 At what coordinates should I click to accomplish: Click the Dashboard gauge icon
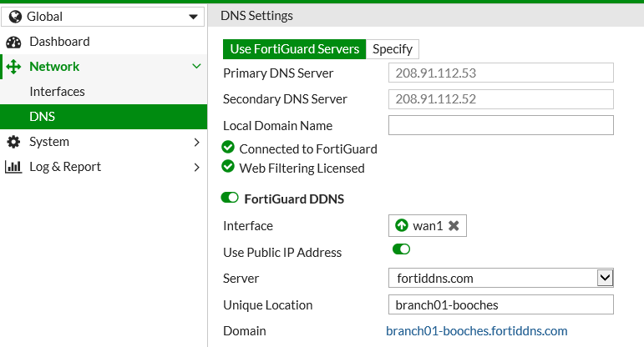pos(13,42)
